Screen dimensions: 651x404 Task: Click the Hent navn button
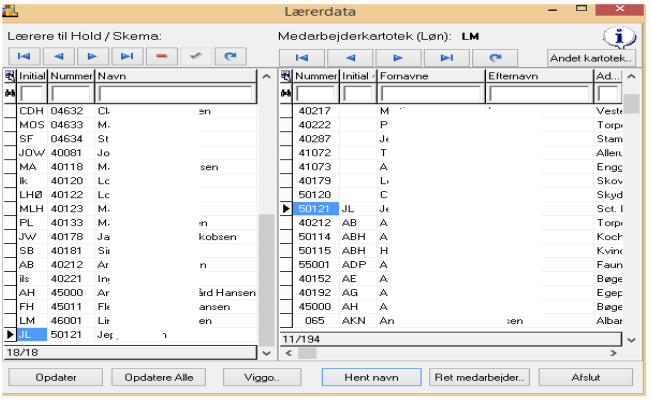click(x=372, y=377)
